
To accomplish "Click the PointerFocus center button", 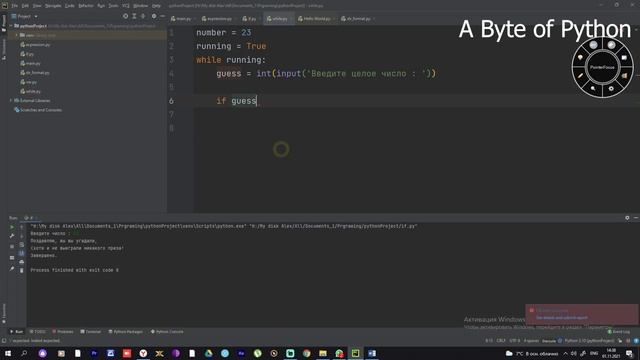I will 602,67.
